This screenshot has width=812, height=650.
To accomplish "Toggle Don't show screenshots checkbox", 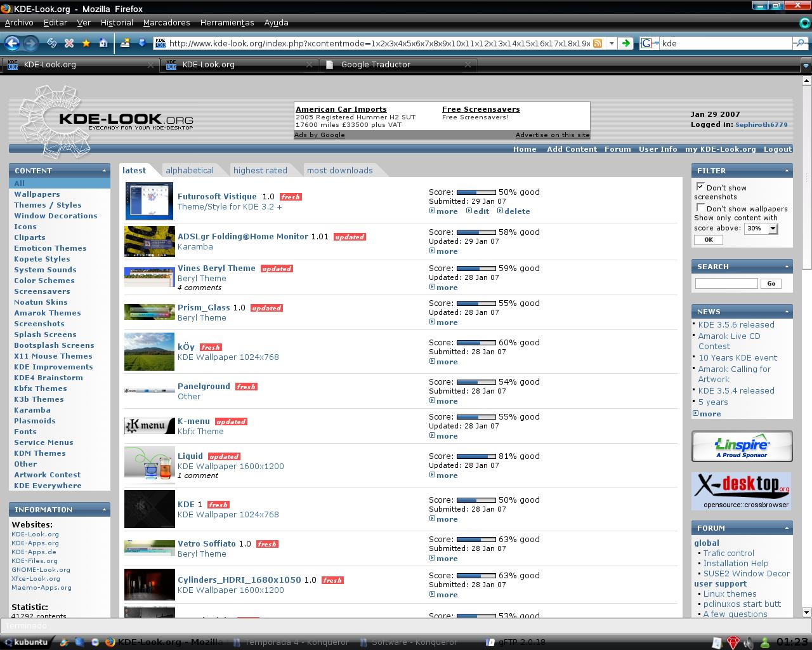I will pyautogui.click(x=700, y=187).
